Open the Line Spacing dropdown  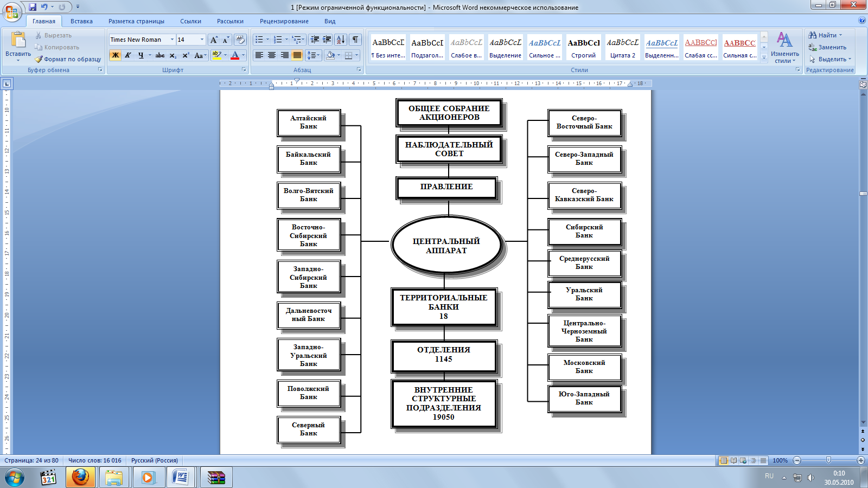pyautogui.click(x=314, y=55)
